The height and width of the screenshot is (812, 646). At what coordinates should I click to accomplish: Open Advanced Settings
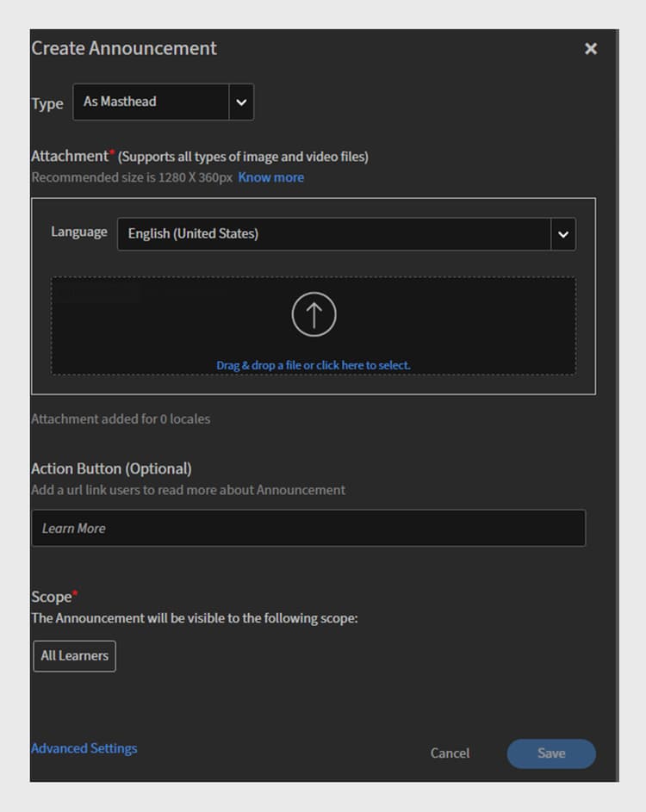(84, 748)
